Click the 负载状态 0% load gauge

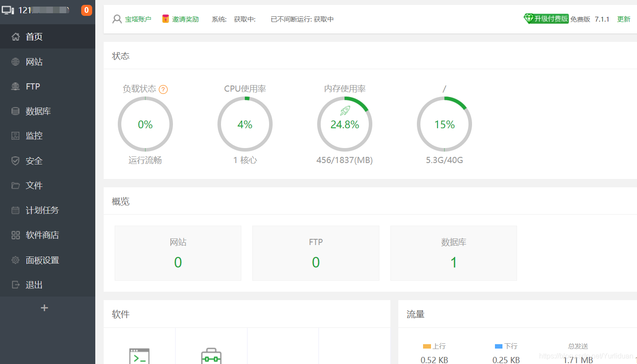pos(145,124)
